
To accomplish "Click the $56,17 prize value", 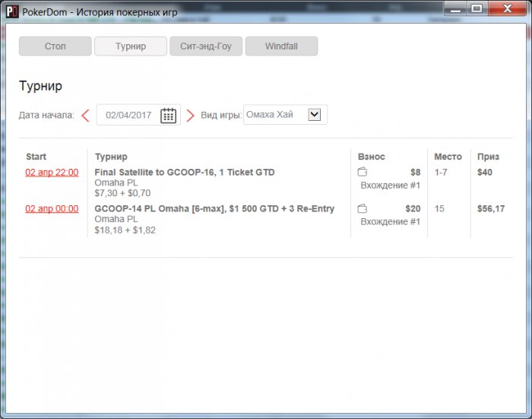I will pos(491,208).
